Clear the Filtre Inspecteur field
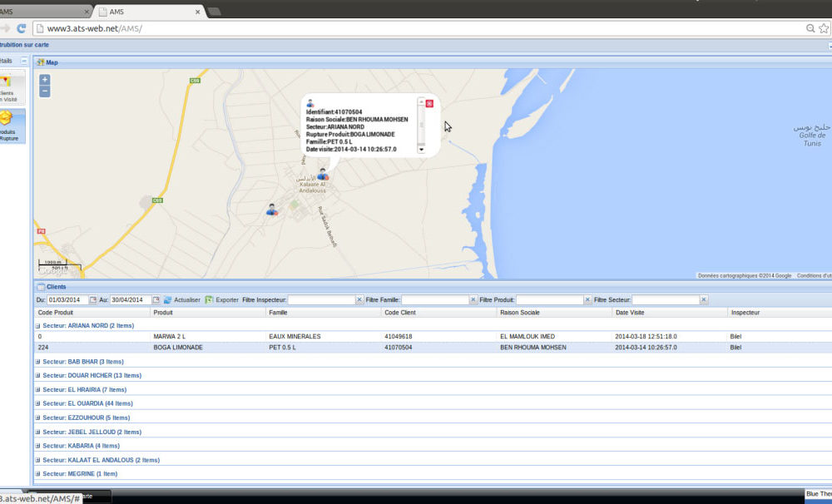 point(359,299)
